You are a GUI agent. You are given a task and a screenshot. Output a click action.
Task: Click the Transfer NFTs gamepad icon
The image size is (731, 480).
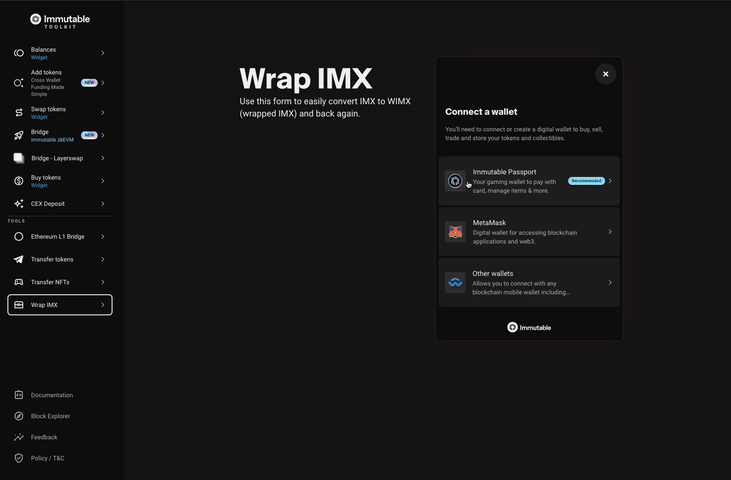(19, 282)
